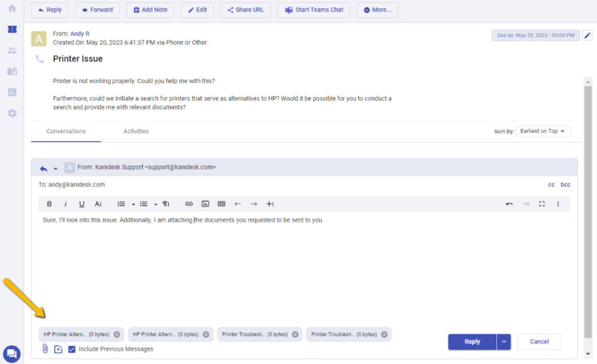Viewport: 597px width, 364px height.
Task: Share URL of ticket
Action: point(245,10)
